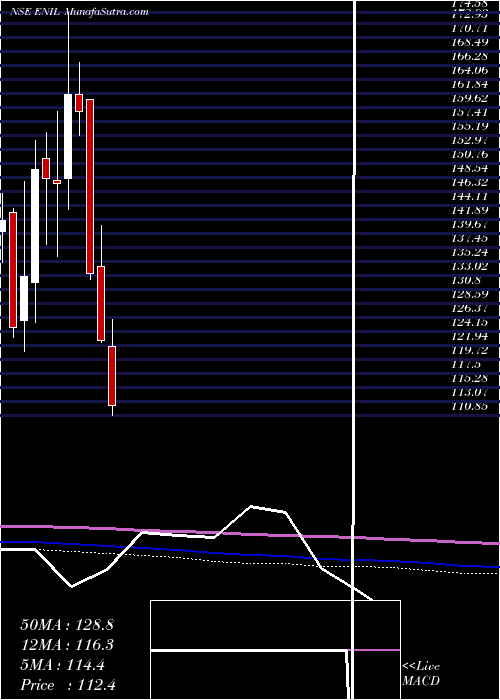The height and width of the screenshot is (700, 500).
Task: Click the 137.45 price axis label
Action: point(472,238)
